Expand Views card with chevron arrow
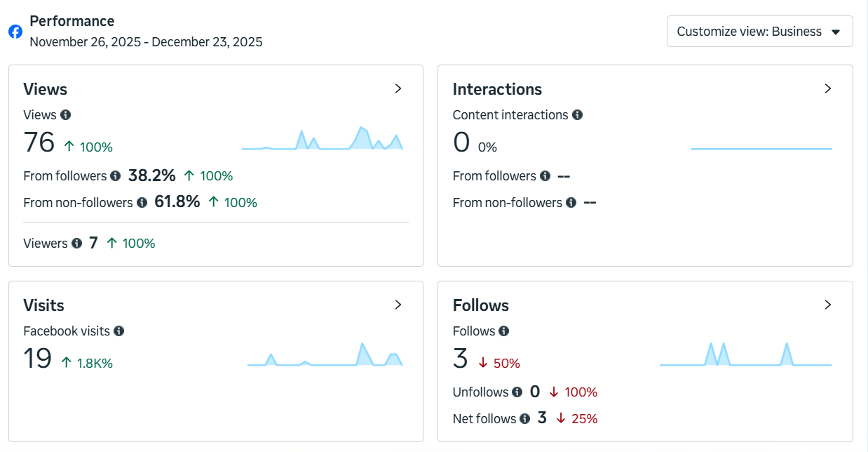Viewport: 868px width, 452px height. pos(398,88)
